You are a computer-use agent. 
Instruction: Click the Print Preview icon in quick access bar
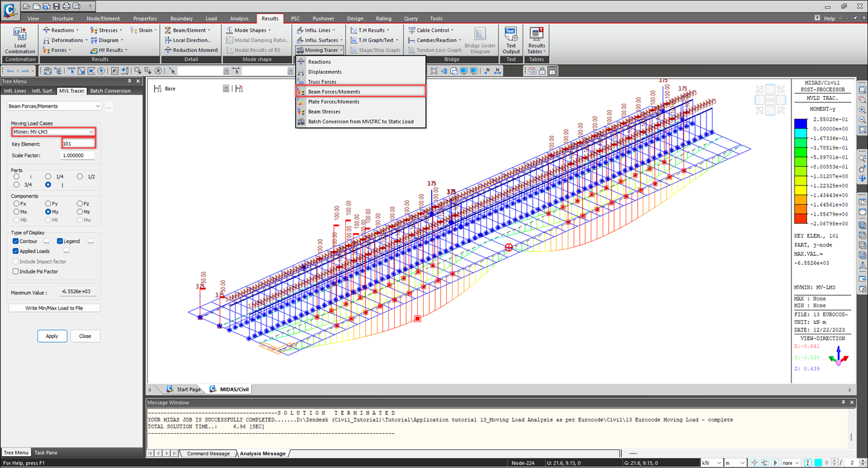pos(76,6)
